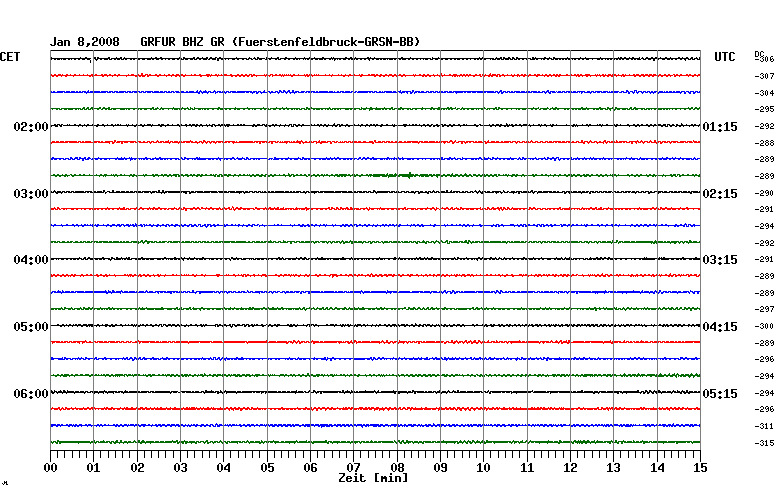The image size is (780, 494).
Task: Click the DC value -304
Action: point(765,93)
